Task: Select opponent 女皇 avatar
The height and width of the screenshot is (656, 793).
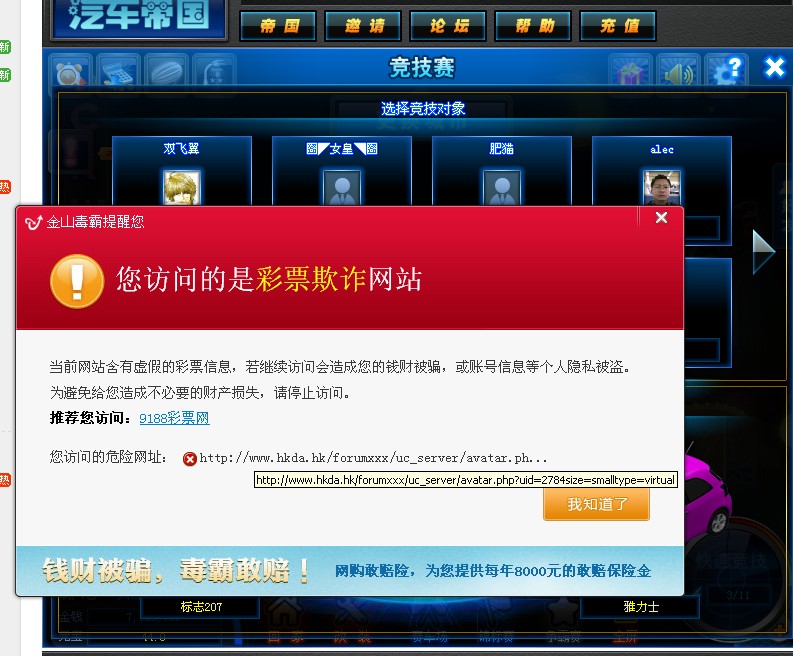Action: (342, 188)
